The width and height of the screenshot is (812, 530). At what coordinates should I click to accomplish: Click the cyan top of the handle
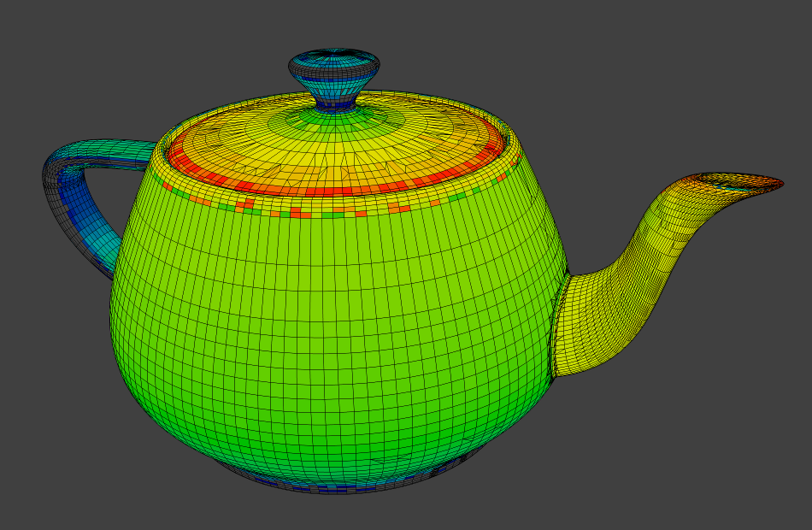coord(111,151)
